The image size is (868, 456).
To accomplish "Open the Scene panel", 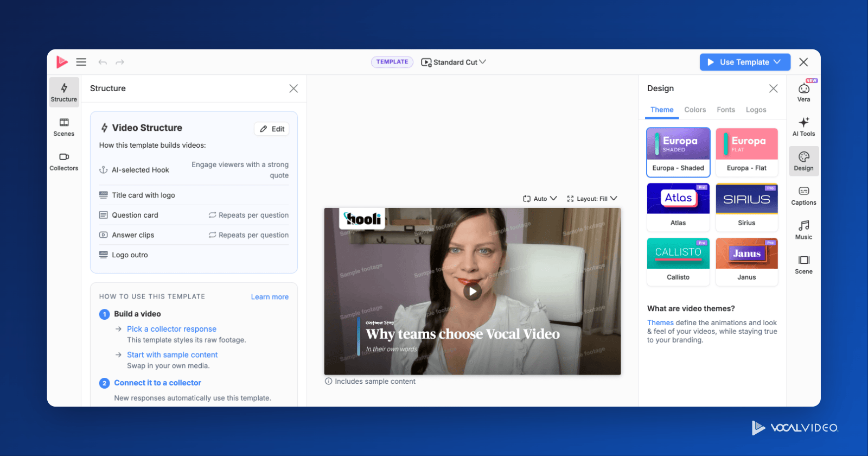I will pyautogui.click(x=804, y=264).
